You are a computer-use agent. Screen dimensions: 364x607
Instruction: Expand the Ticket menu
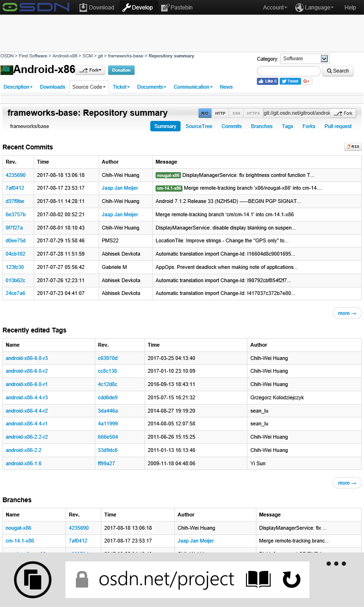point(121,87)
